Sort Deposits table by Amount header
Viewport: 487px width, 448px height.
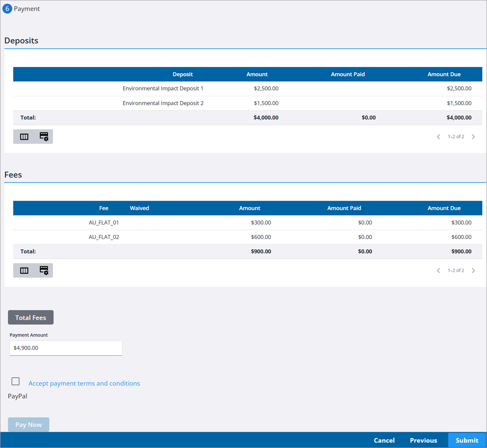point(257,74)
